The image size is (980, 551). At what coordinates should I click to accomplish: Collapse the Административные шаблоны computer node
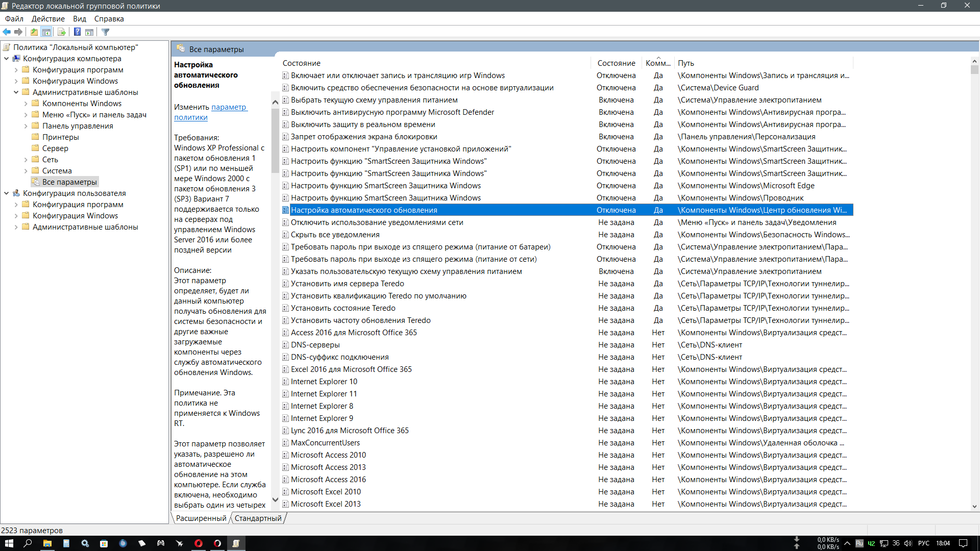[16, 92]
